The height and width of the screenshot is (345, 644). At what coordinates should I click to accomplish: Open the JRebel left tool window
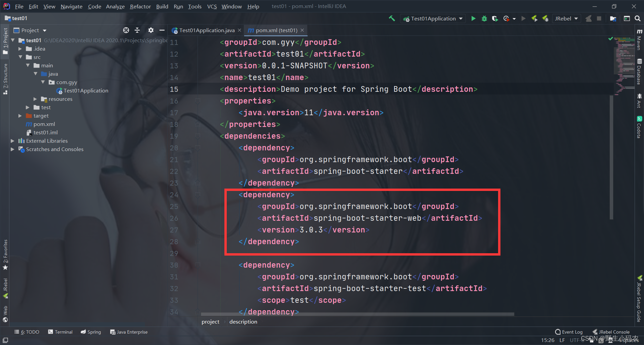(5, 288)
